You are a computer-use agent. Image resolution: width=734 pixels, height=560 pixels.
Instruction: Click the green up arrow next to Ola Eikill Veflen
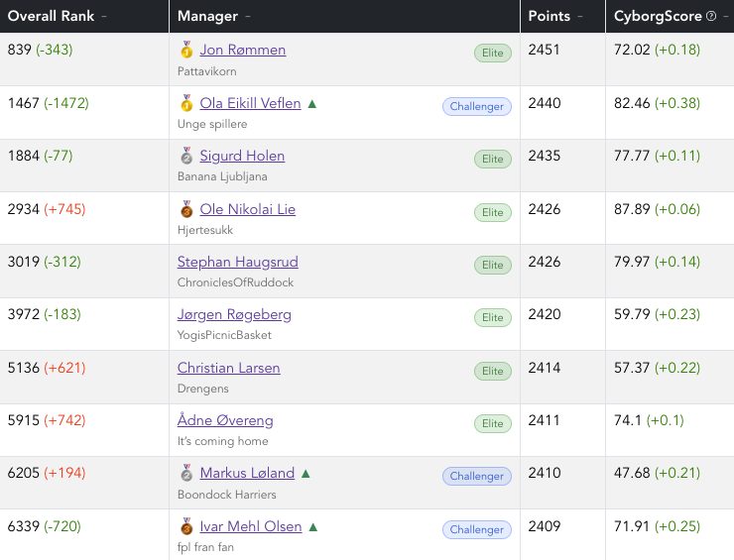[312, 103]
